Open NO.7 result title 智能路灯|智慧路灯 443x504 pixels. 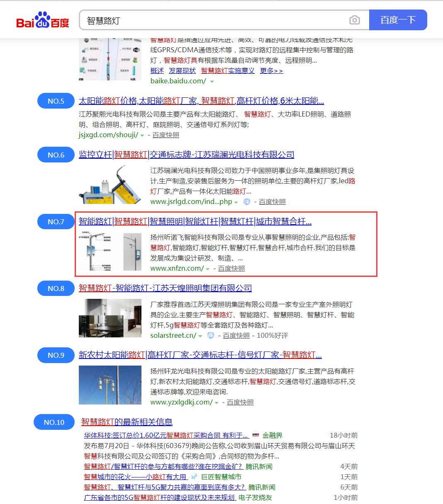[x=195, y=221]
